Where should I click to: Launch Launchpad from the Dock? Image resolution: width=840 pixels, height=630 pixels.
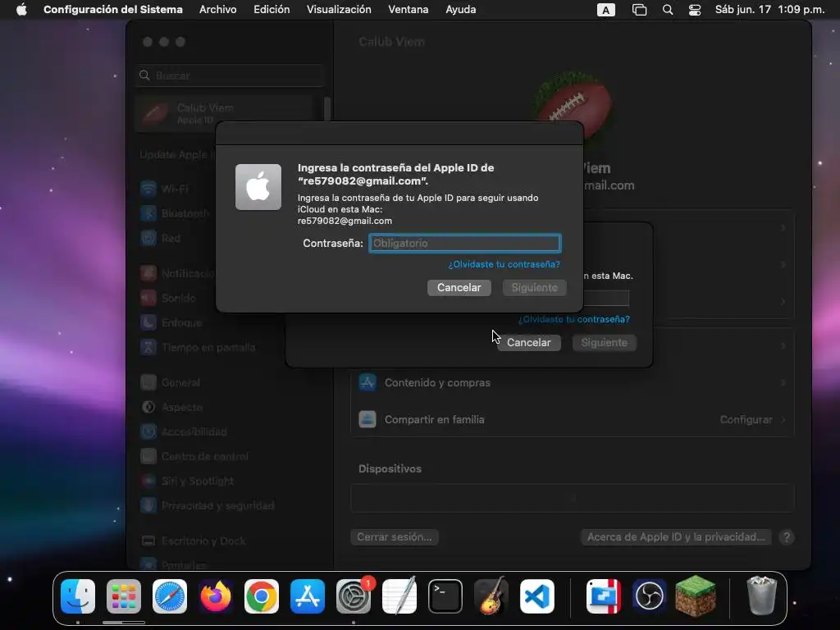tap(124, 596)
